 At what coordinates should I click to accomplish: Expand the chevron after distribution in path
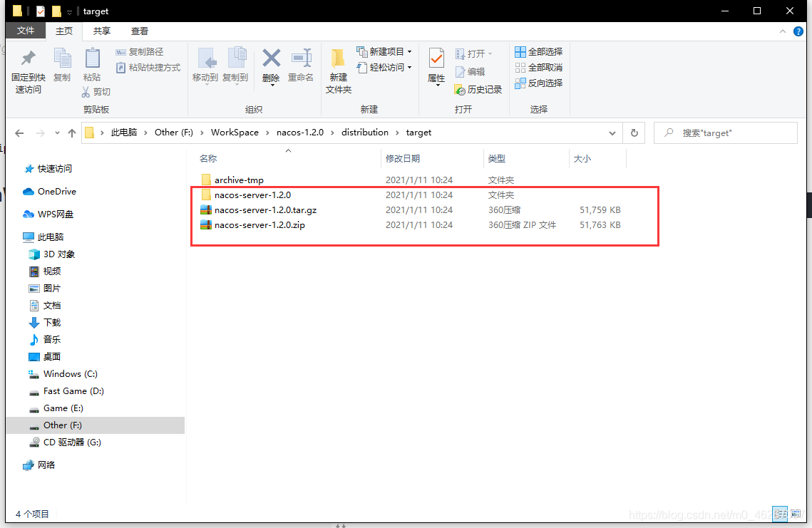397,133
